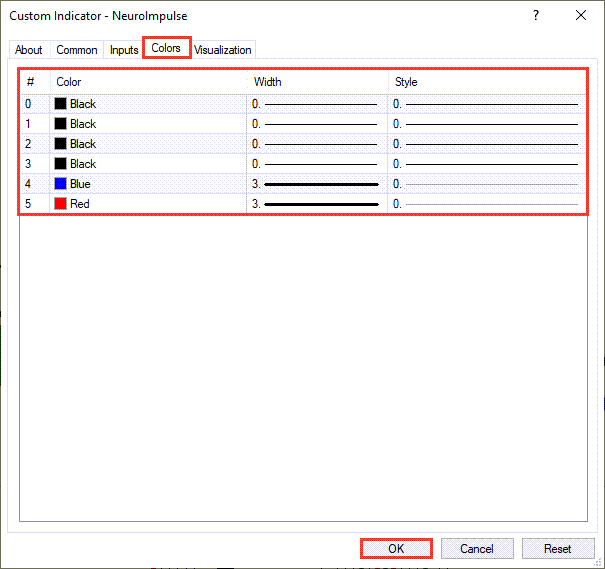The height and width of the screenshot is (569, 605).
Task: Click the blue color swatch in row 4
Action: 61,184
